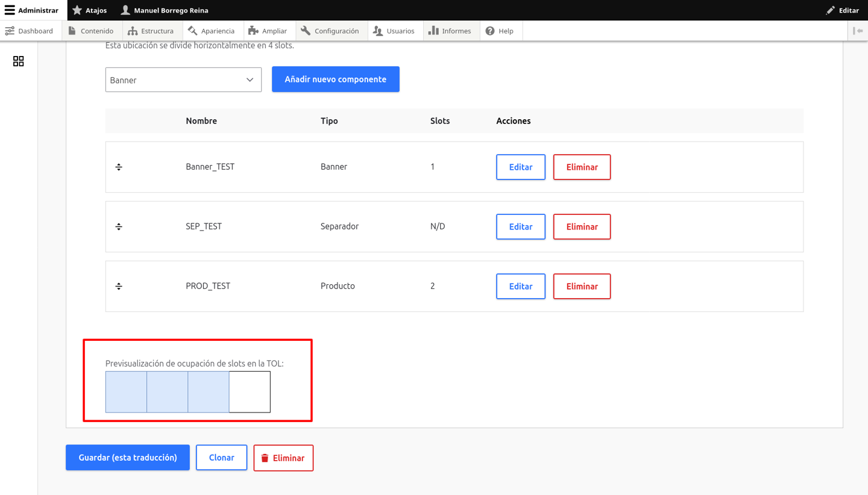Click the Clonar button
868x495 pixels.
coord(222,458)
